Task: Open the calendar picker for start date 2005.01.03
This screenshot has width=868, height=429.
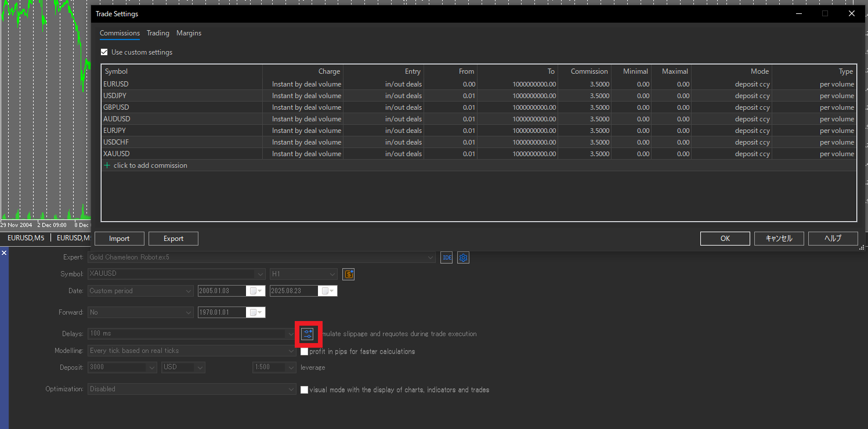Action: click(254, 290)
